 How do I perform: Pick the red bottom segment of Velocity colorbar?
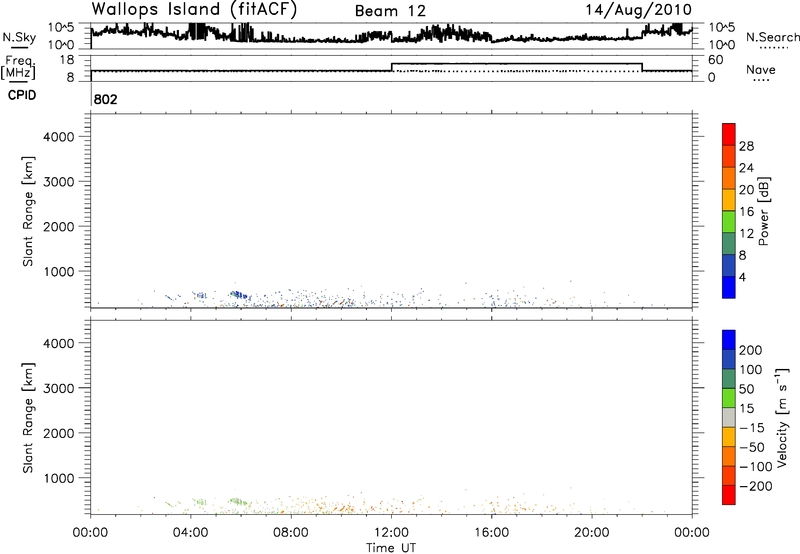tap(729, 495)
